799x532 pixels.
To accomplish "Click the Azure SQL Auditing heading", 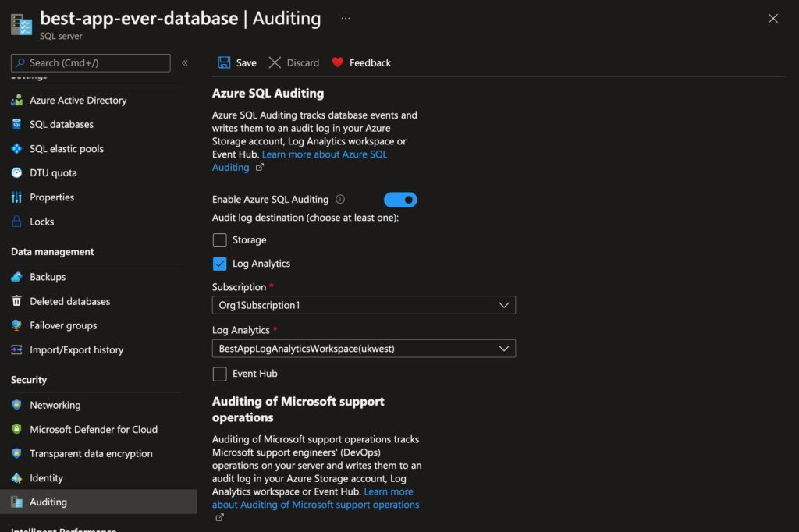I will (268, 94).
